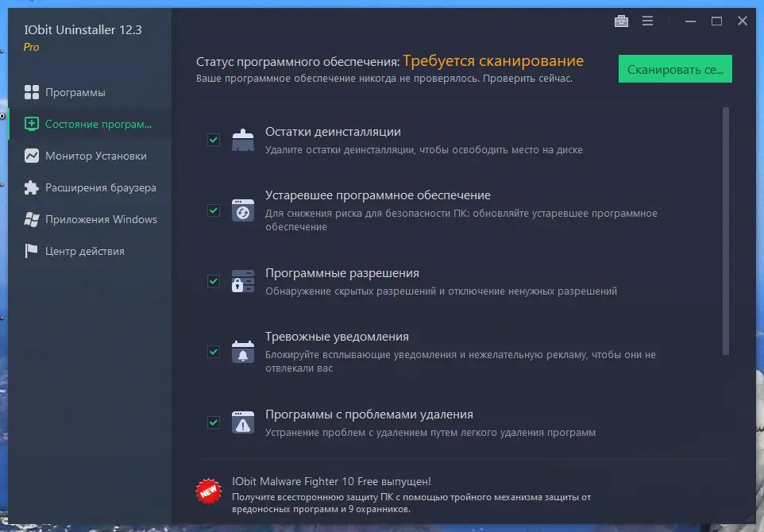Screen dimensions: 764x532
Task: Click the IObit Uninstaller 12.3 title
Action: (83, 29)
